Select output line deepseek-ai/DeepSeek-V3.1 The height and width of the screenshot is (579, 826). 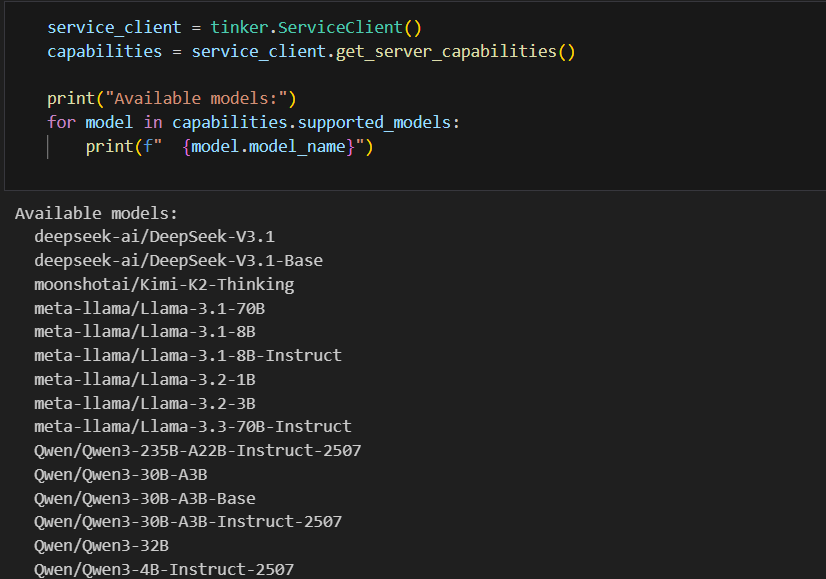click(154, 237)
